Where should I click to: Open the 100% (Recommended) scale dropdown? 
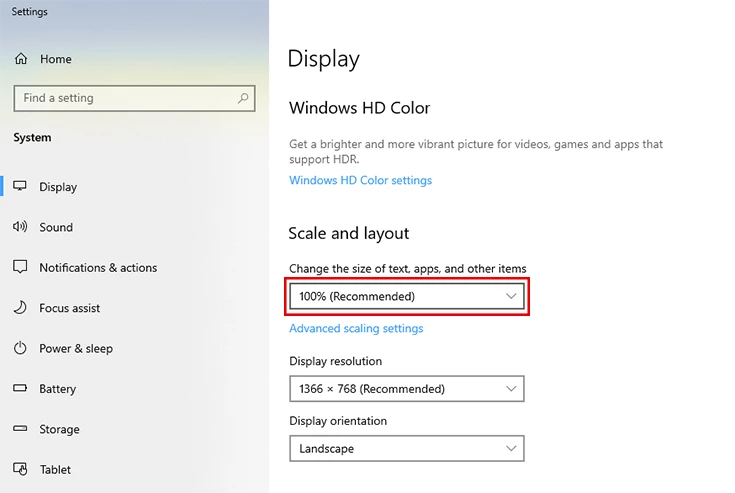pyautogui.click(x=406, y=297)
